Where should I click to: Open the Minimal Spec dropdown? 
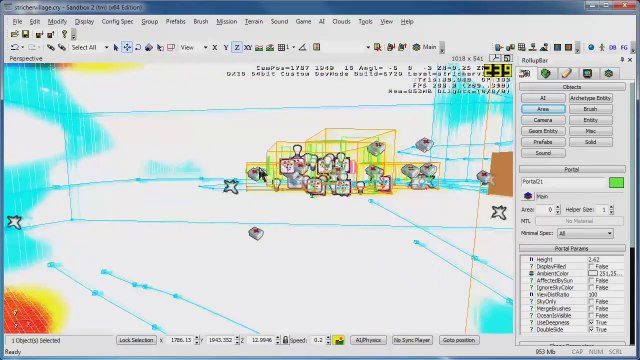click(585, 233)
